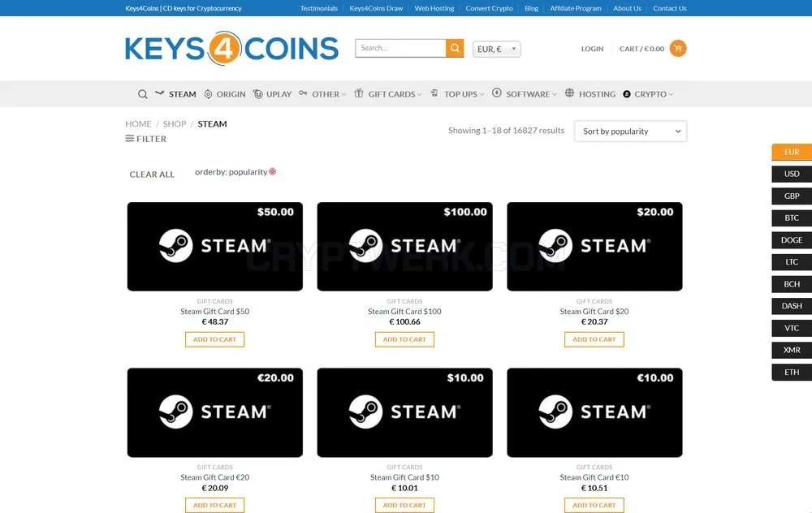Screen dimensions: 812x513
Task: Add Steam Gift Card $100 to cart
Action: tap(404, 339)
